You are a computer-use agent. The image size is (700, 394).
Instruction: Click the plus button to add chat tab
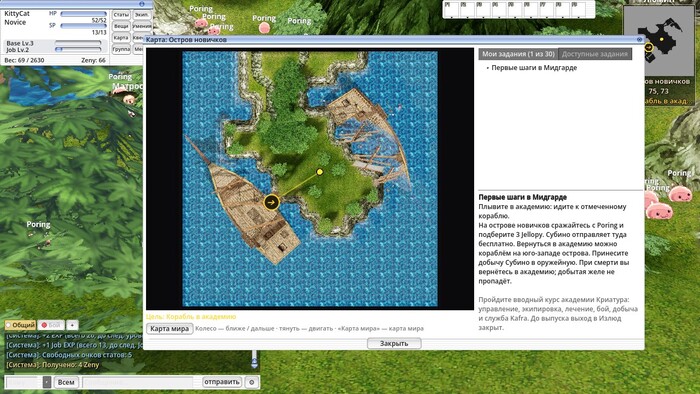point(72,325)
